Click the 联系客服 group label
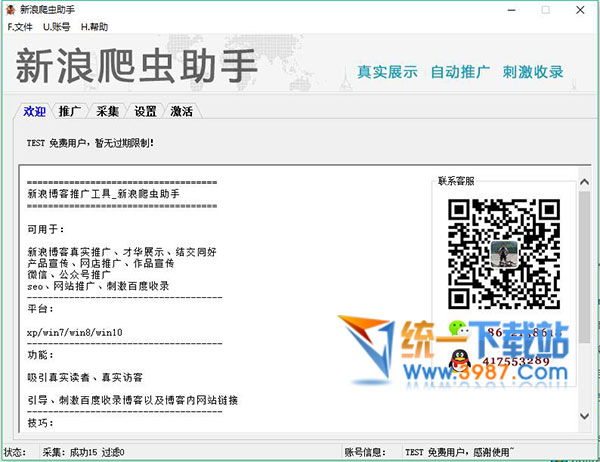Viewport: 600px width, 462px height. (x=456, y=181)
